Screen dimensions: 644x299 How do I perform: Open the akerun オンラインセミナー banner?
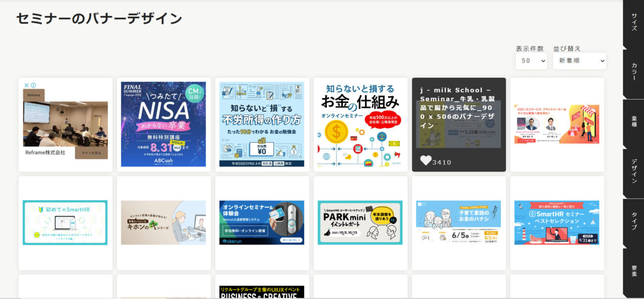(x=262, y=223)
